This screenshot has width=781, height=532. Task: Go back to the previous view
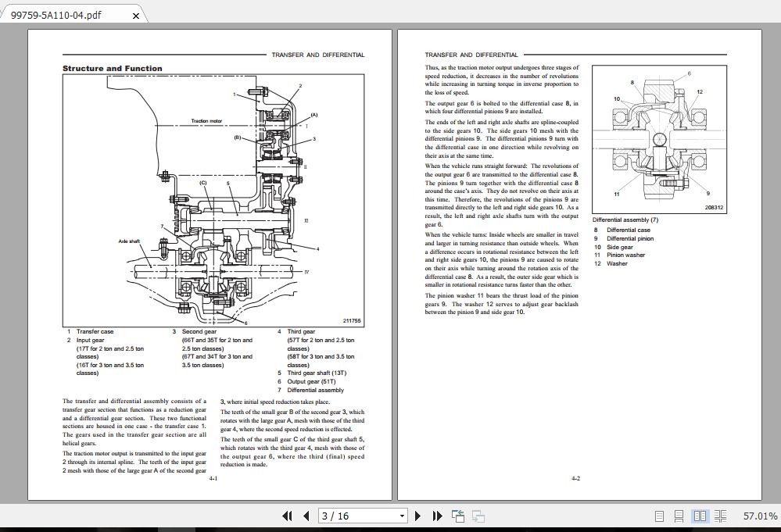click(x=457, y=516)
